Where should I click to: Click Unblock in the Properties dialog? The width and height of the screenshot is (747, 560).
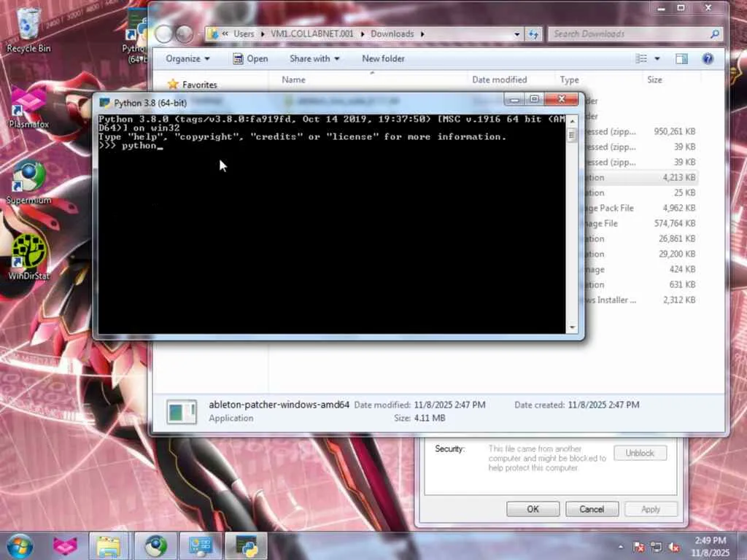coord(640,453)
